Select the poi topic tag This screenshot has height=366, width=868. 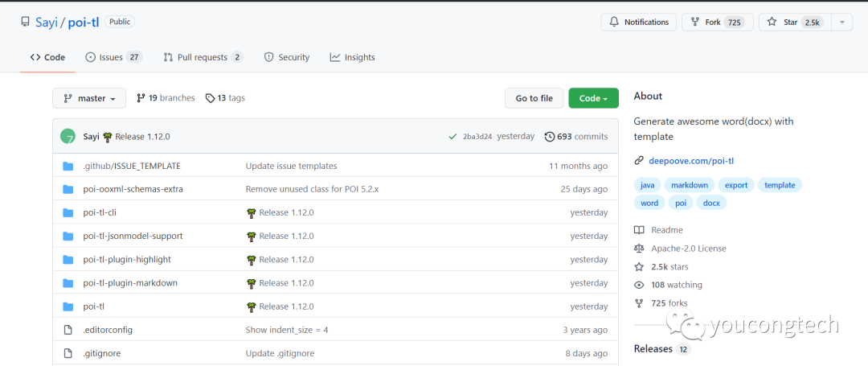coord(681,204)
